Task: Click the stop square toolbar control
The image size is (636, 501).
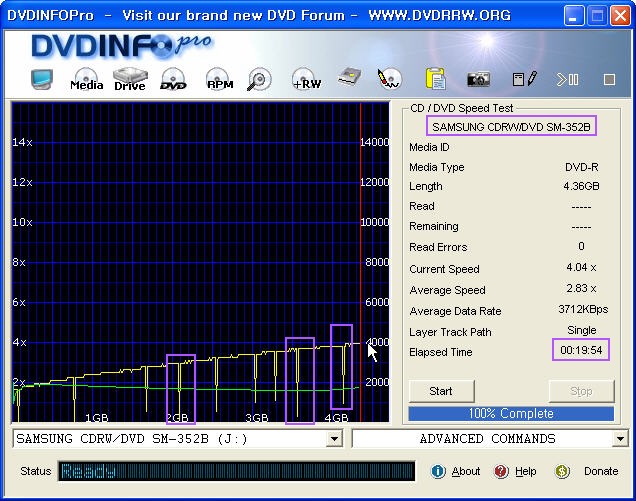Action: click(x=609, y=80)
